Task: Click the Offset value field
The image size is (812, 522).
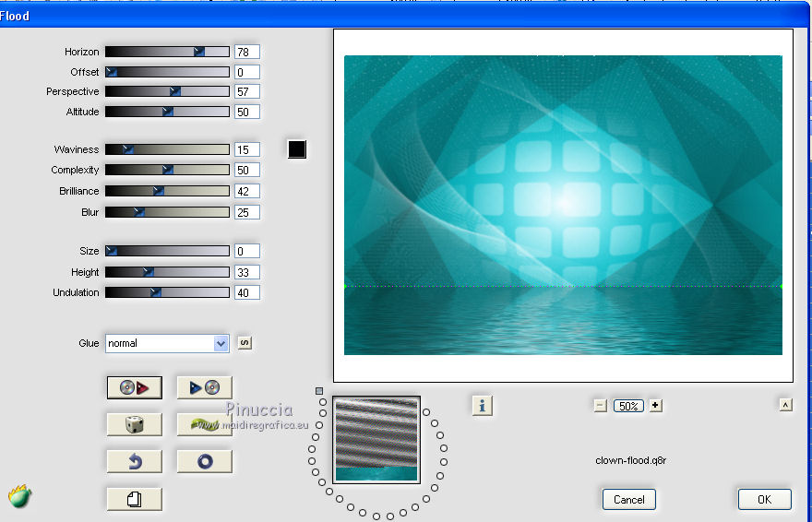Action: (x=247, y=72)
